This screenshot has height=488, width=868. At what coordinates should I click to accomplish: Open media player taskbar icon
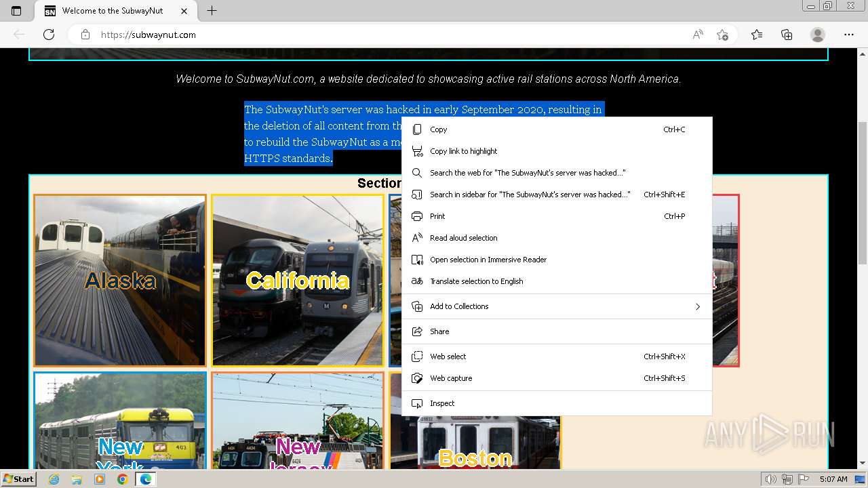tap(100, 479)
